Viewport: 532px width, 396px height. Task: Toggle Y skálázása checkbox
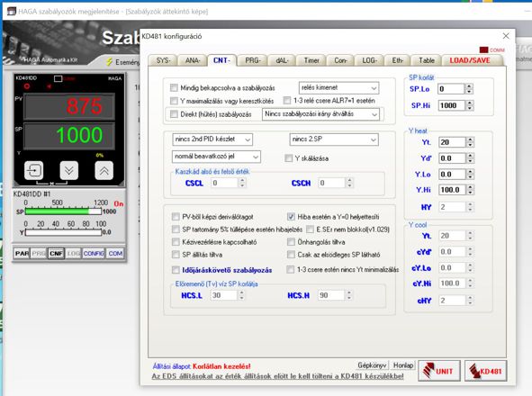289,158
